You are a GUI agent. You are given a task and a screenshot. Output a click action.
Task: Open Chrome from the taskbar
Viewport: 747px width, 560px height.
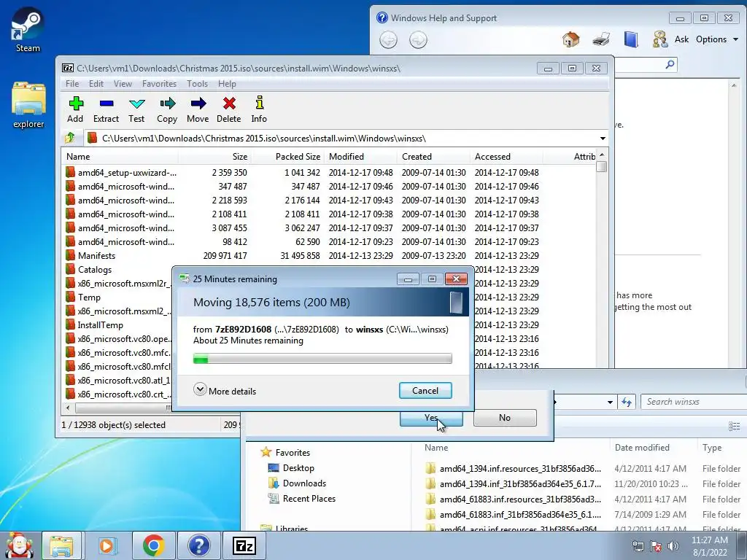point(153,545)
